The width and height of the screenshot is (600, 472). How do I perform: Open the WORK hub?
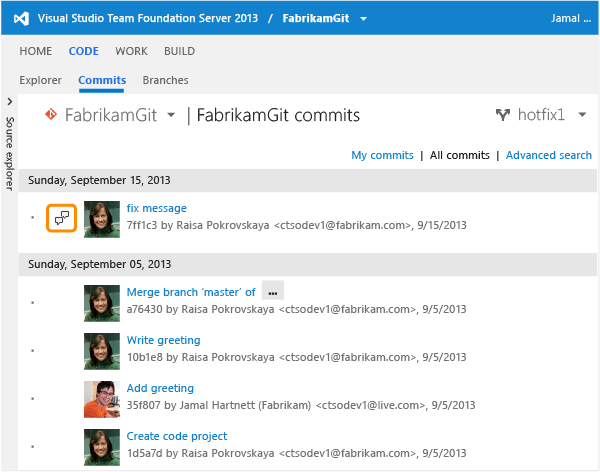(131, 51)
